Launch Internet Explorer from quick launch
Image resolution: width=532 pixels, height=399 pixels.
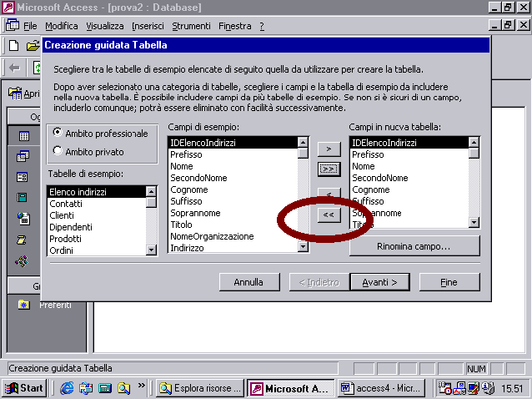67,388
